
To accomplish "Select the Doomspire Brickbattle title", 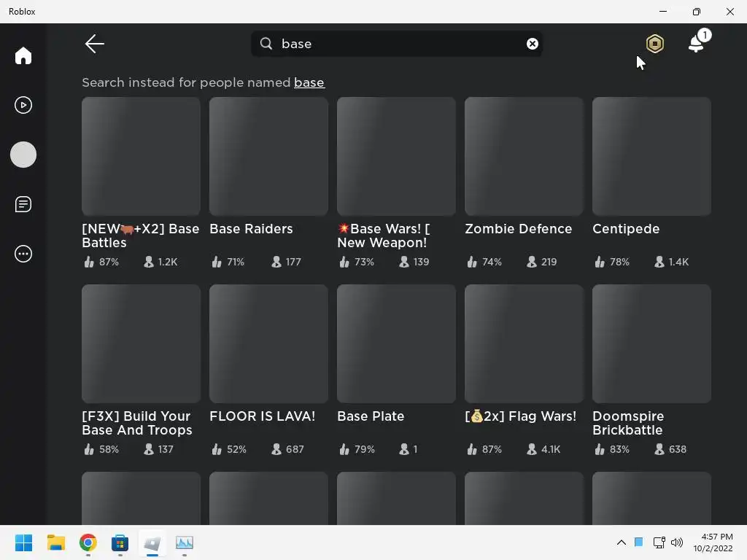I will tap(628, 424).
